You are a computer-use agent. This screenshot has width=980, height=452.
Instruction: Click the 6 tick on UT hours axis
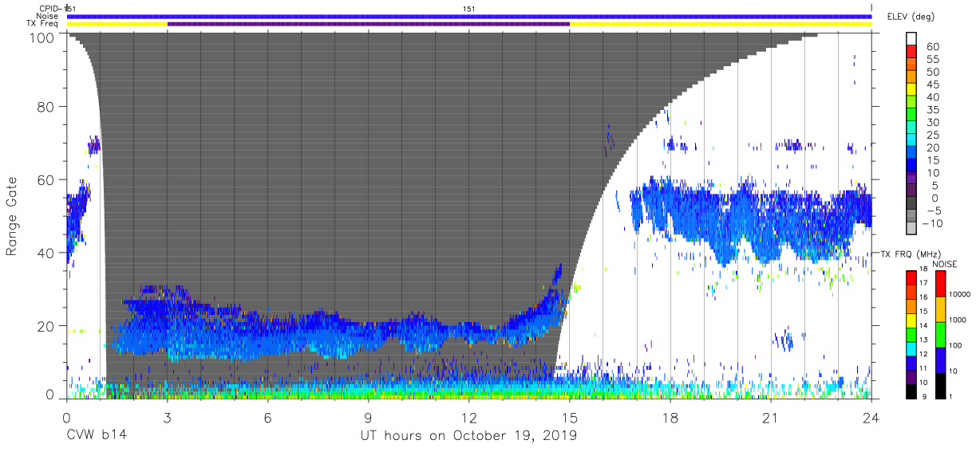tap(268, 419)
